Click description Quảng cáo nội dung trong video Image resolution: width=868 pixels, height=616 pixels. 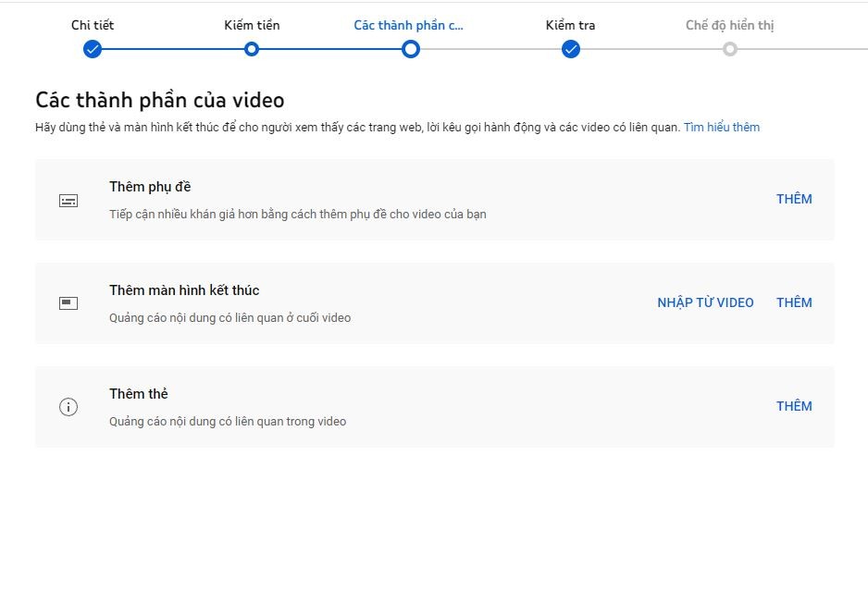coord(228,421)
